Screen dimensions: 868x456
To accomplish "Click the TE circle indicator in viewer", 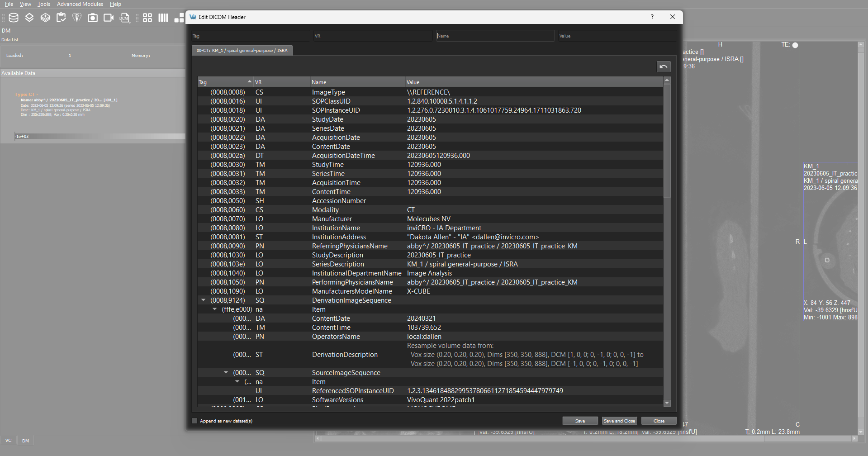I will 795,45.
